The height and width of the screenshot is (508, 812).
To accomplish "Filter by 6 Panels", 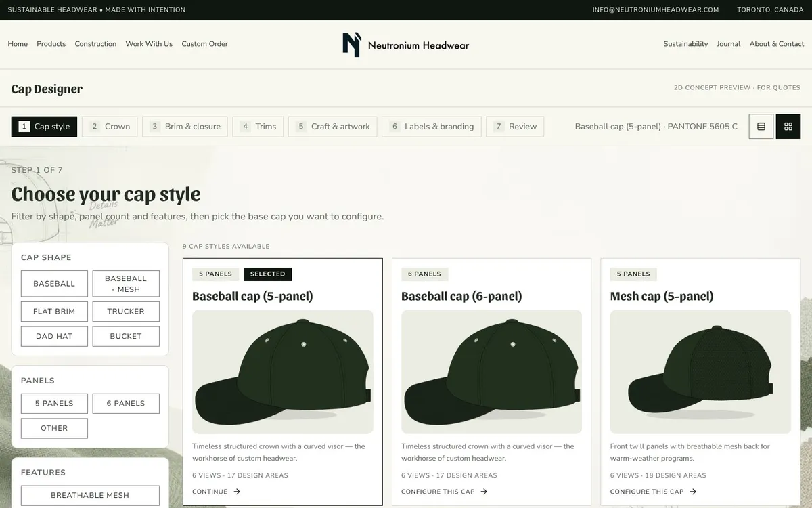I will 126,403.
